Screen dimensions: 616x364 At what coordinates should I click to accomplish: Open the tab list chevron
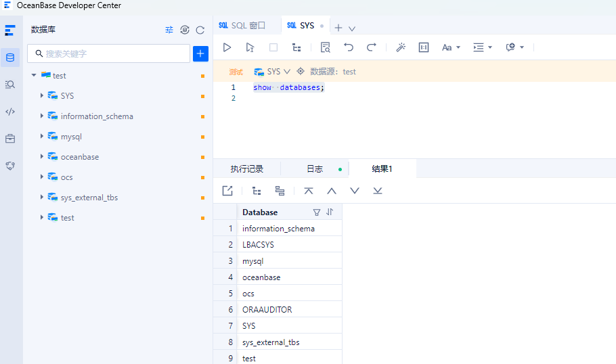click(x=352, y=28)
